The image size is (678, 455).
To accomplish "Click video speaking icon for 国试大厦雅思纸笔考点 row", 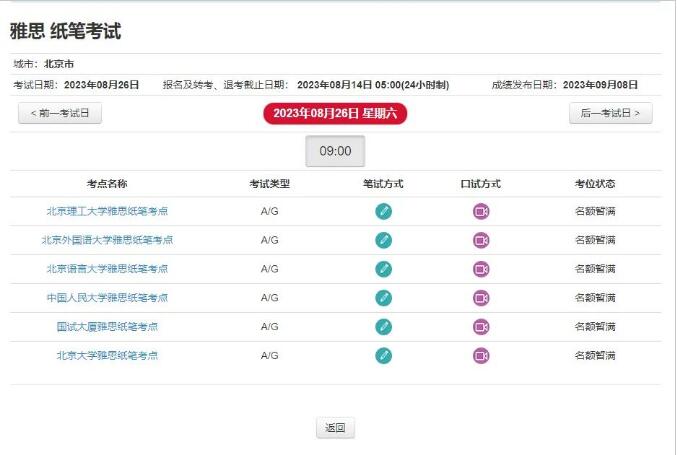I will 481,327.
